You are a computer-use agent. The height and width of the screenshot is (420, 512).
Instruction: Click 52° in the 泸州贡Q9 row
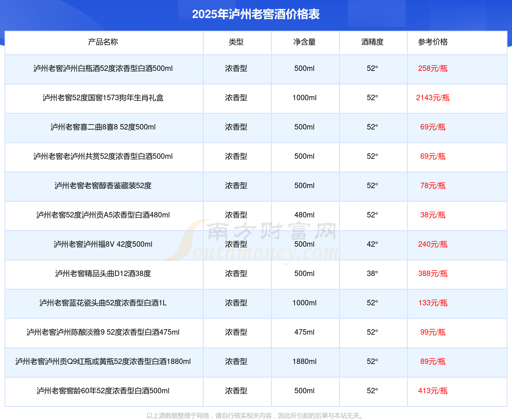[x=372, y=362]
